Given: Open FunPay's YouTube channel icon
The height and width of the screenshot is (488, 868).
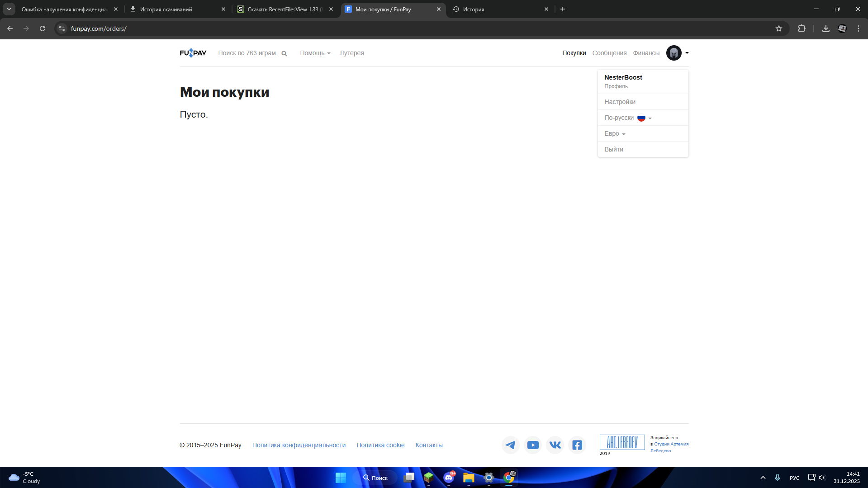Looking at the screenshot, I should 533,445.
